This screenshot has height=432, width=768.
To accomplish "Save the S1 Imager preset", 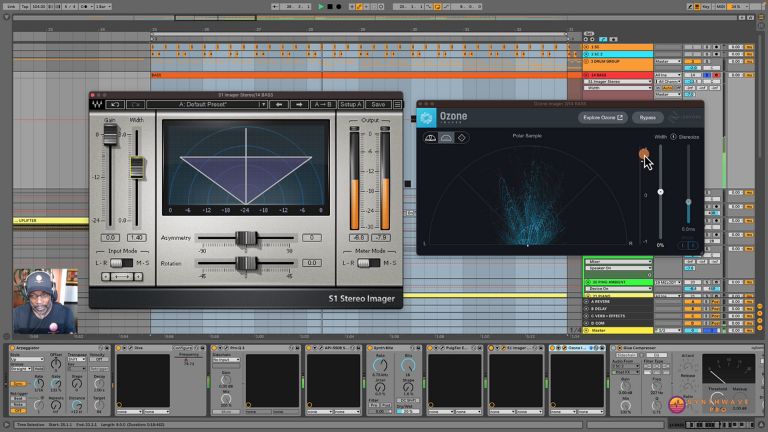I will point(378,104).
